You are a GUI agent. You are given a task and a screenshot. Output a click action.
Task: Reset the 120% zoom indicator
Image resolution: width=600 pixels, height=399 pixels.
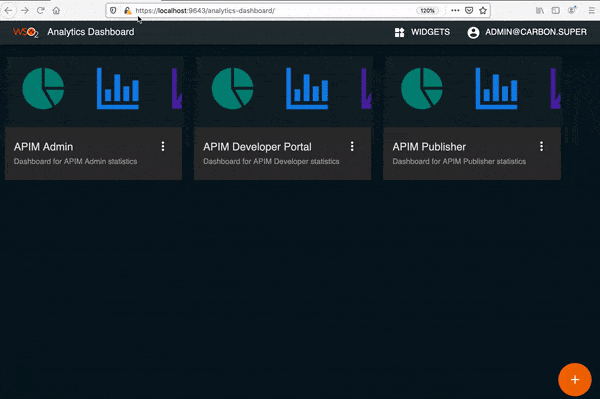(x=427, y=11)
